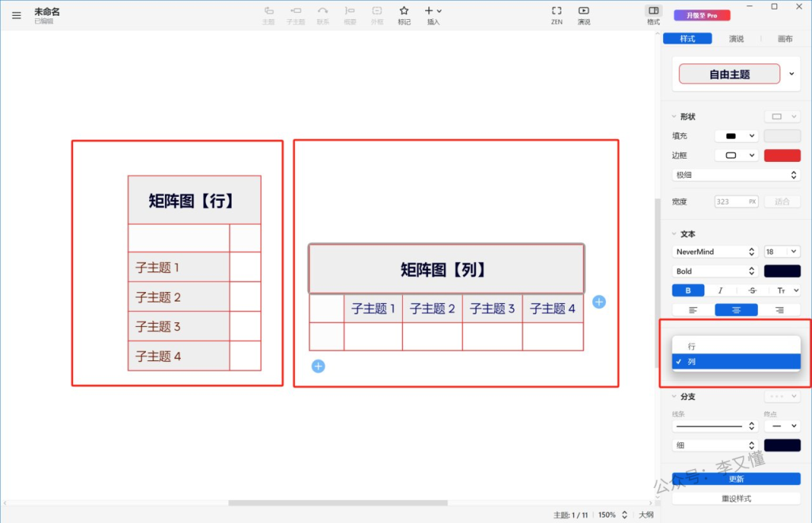Switch to the 画布 tab
Screen dimensions: 812x523
[784, 39]
